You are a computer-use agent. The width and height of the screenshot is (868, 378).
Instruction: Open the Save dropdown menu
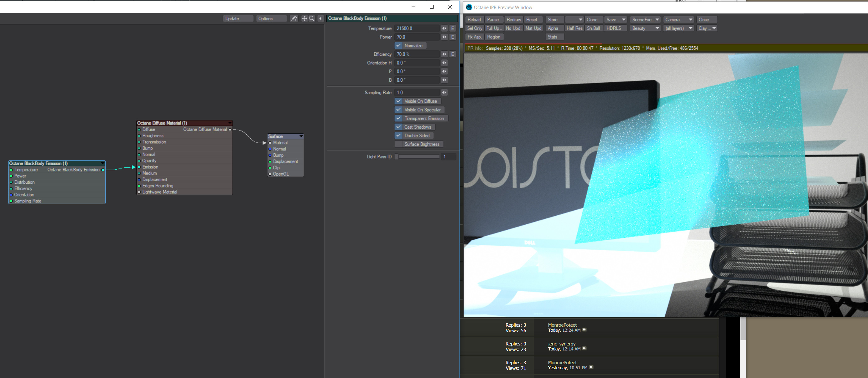click(615, 19)
